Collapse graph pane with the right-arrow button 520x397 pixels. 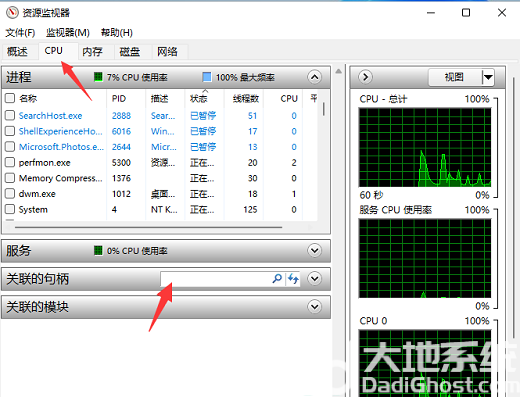[365, 77]
